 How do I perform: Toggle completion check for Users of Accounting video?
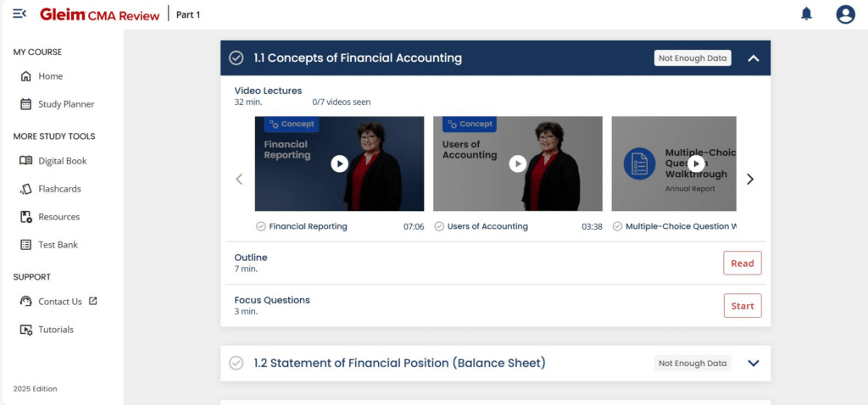click(439, 226)
